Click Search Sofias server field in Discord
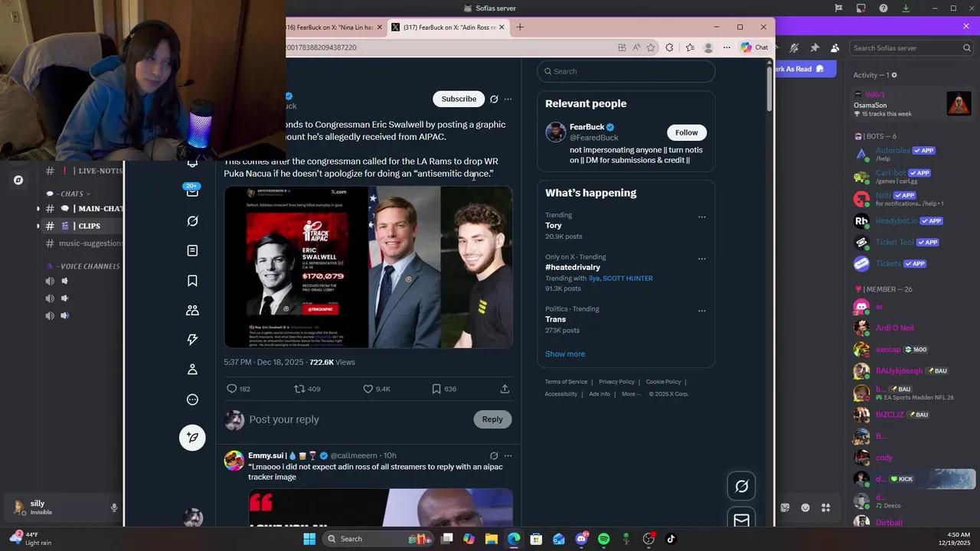Screen dimensions: 980x551 pos(912,47)
